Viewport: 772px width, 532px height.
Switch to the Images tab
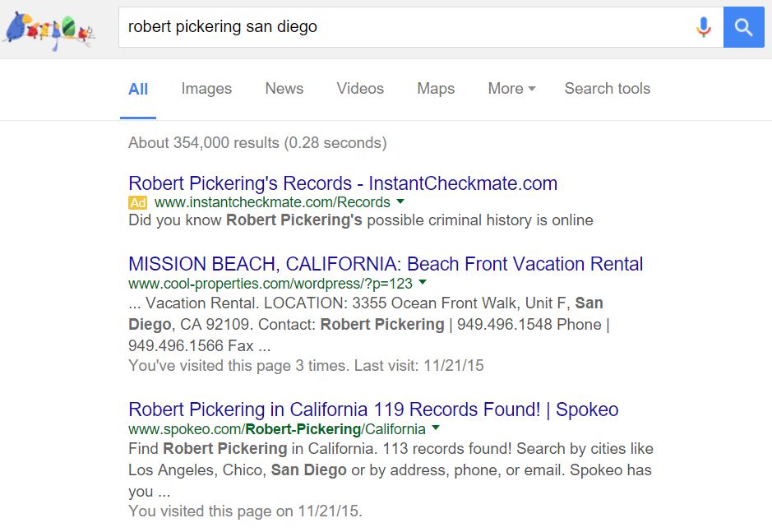[x=206, y=89]
